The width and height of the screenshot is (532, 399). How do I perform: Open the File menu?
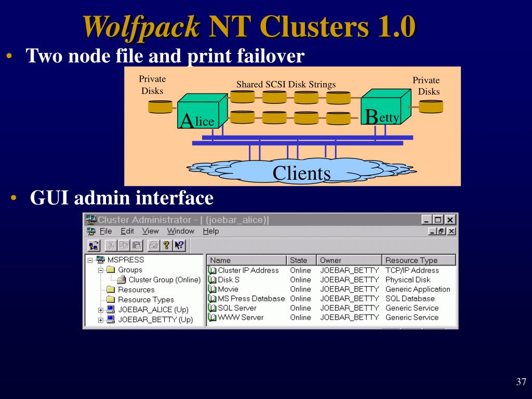tap(105, 231)
